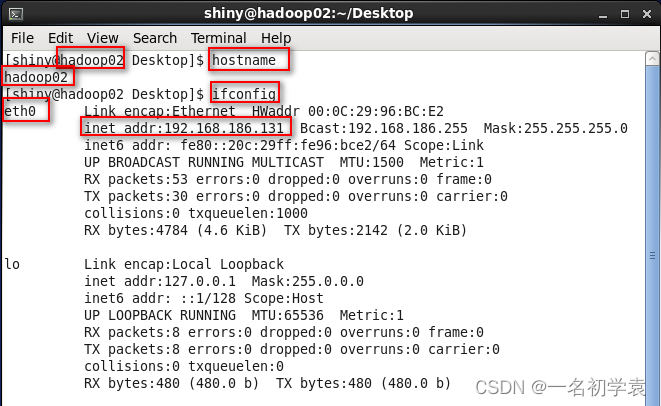Click the inet addr 192.168.186.131 text
This screenshot has width=661, height=406.
[187, 128]
